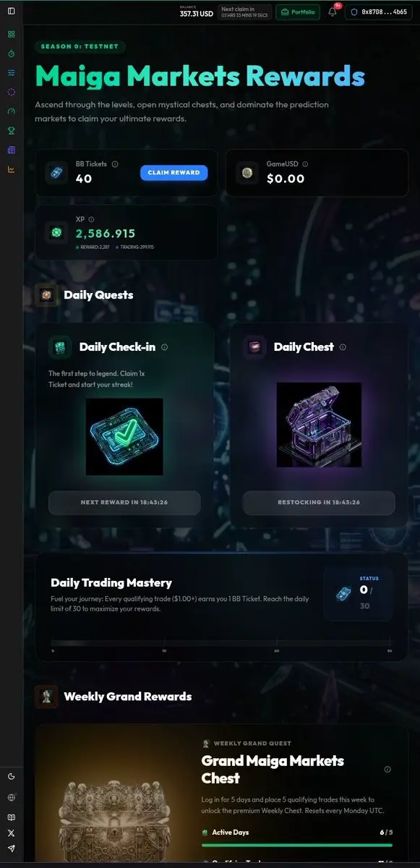Viewport: 420px width, 868px height.
Task: Open the dashboard grid icon in sidebar
Action: tap(11, 34)
